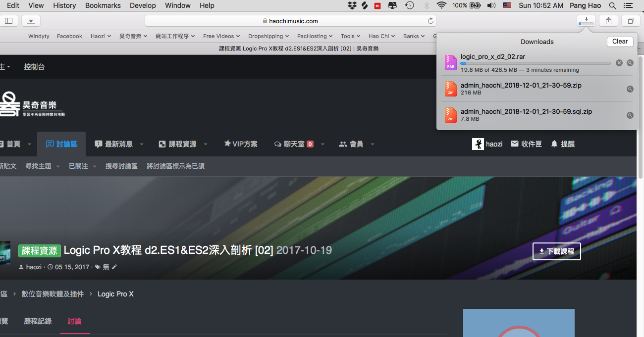Edit tags with the pencil icon
Viewport: 644px width, 337px height.
click(x=114, y=267)
